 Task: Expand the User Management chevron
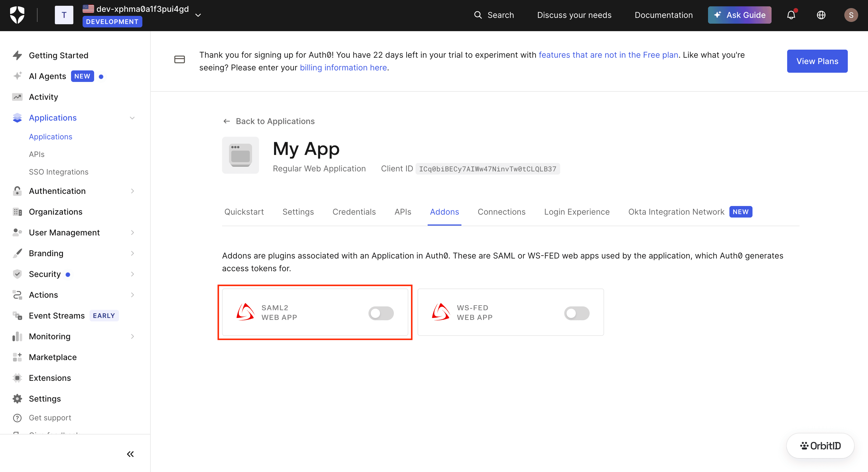(x=132, y=233)
